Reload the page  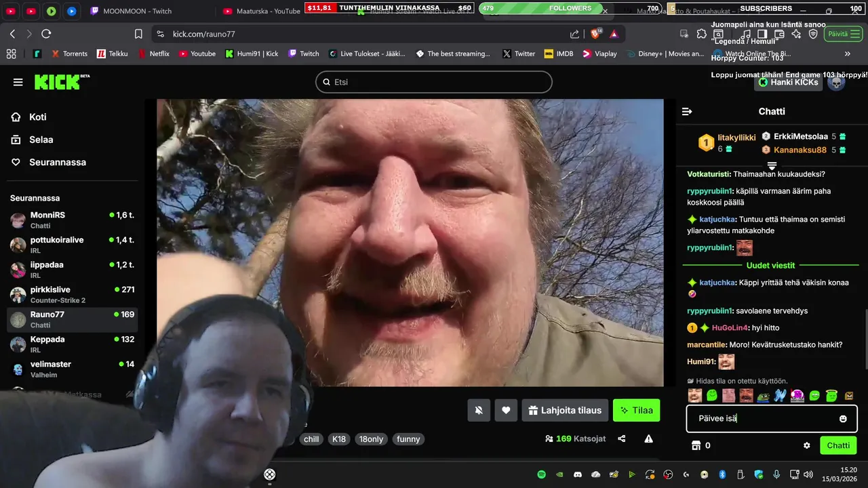click(x=46, y=34)
